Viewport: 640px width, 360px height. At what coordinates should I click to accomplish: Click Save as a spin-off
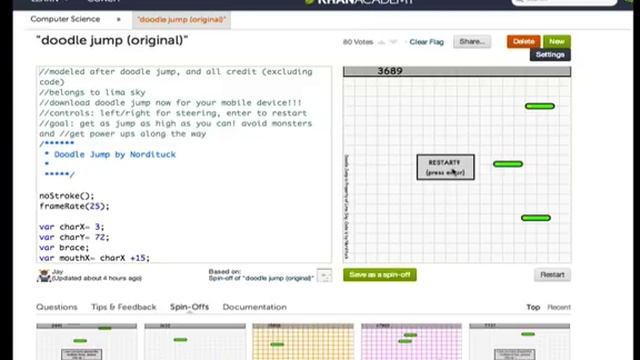click(380, 275)
